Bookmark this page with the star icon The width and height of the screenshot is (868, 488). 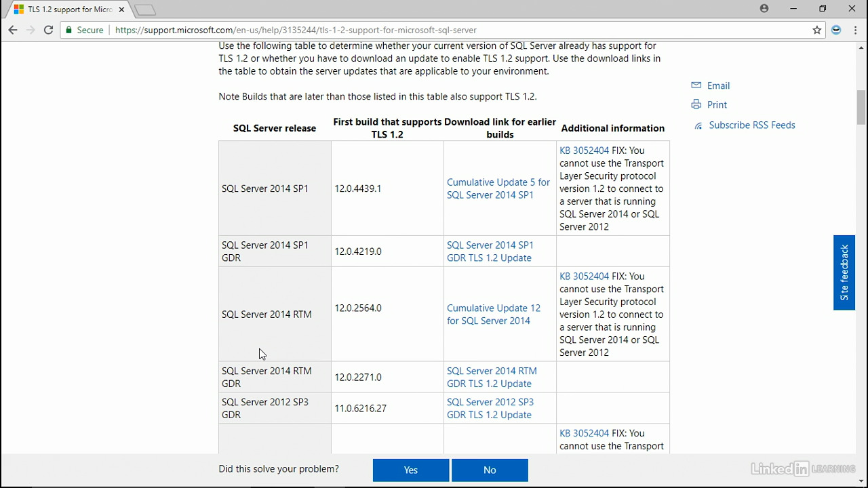point(817,30)
